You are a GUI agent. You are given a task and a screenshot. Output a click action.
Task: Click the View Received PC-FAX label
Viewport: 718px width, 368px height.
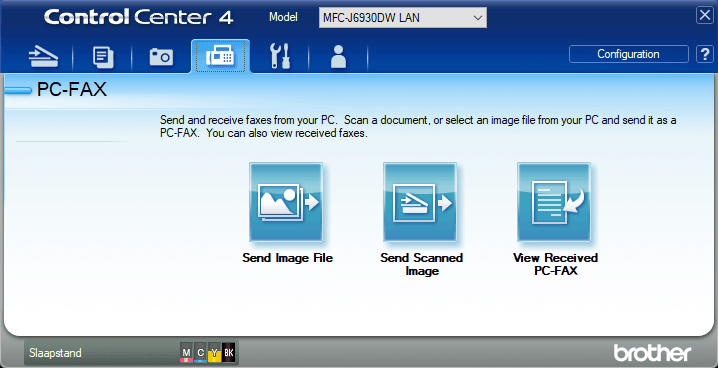[555, 264]
